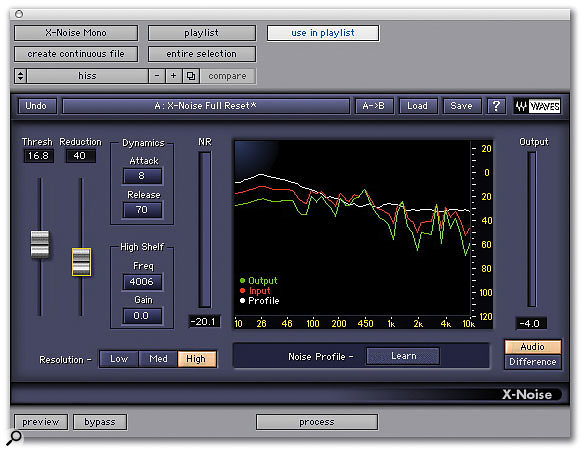
Task: Open the A: X-Noise Full Reset preset bar
Action: (x=206, y=106)
